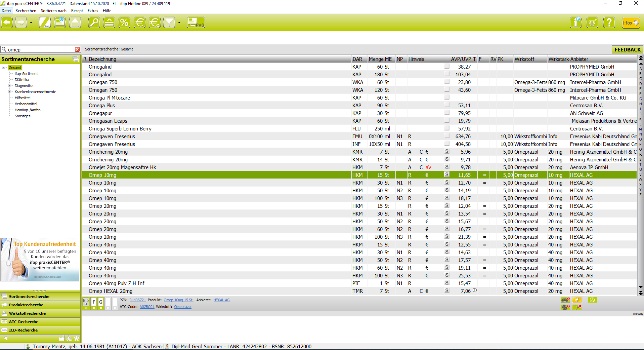
Task: Open Wirkstoff link Omeprazol
Action: click(x=183, y=307)
